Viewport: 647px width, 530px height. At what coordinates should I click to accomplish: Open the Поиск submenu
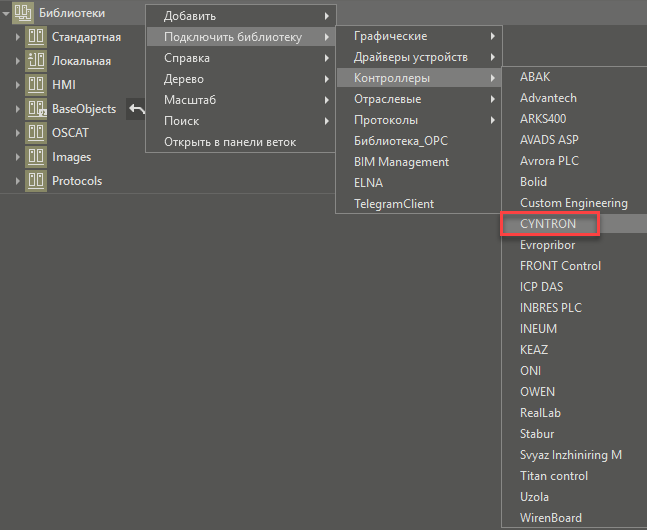pyautogui.click(x=241, y=121)
